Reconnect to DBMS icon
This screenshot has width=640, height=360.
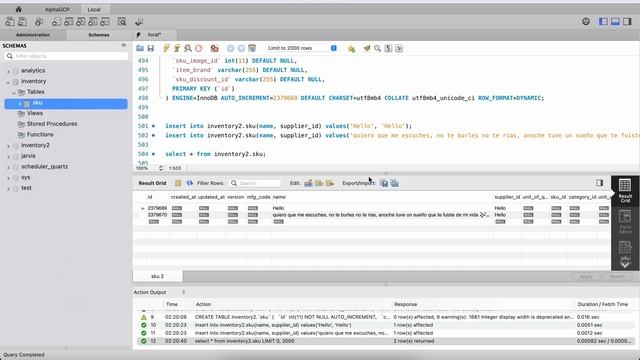[x=139, y=22]
